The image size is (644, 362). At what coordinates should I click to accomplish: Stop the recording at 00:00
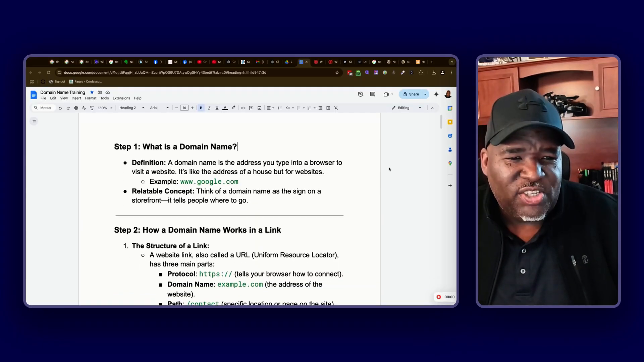(x=439, y=297)
